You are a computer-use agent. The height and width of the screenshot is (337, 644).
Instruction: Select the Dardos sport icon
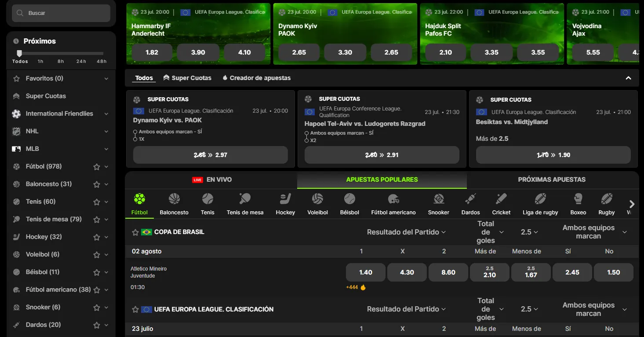click(470, 199)
